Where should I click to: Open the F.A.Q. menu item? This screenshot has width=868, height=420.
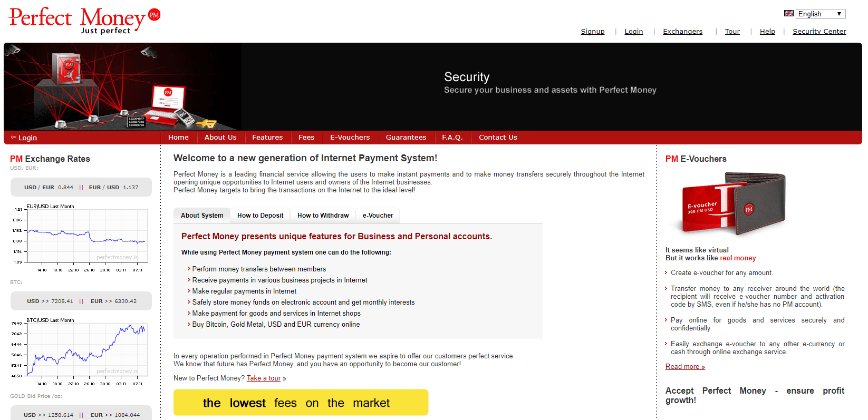pos(452,138)
